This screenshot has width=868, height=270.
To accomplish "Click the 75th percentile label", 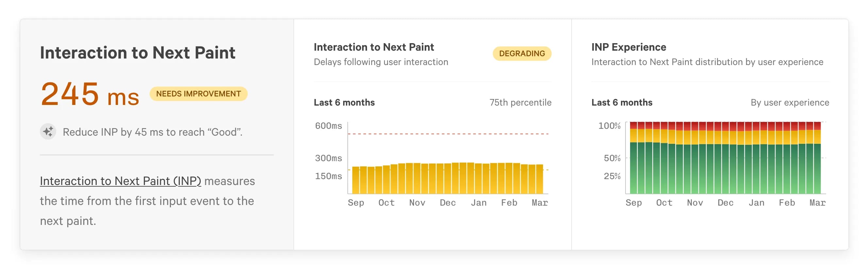I will pyautogui.click(x=520, y=102).
